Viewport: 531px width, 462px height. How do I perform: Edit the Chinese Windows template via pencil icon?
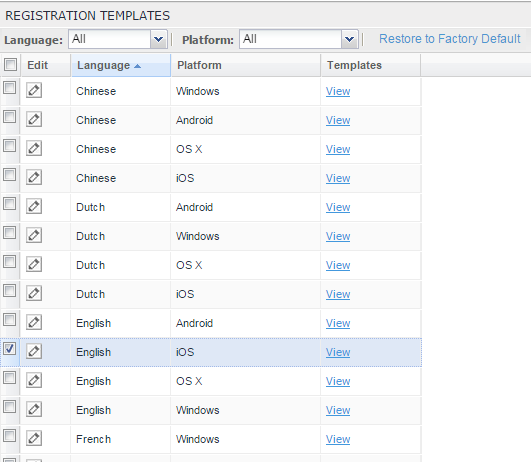[x=34, y=90]
